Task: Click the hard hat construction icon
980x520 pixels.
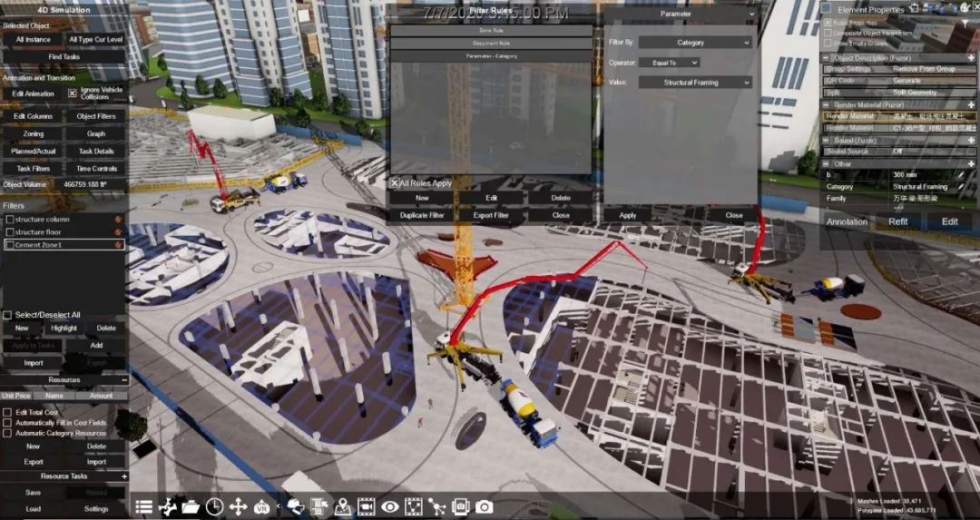Action: coord(296,507)
